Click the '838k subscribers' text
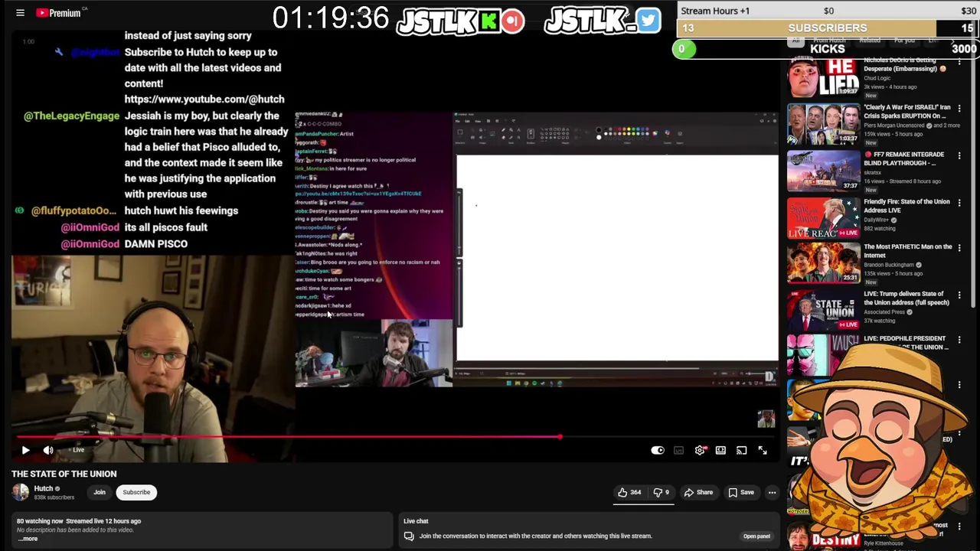980x551 pixels. (x=54, y=497)
